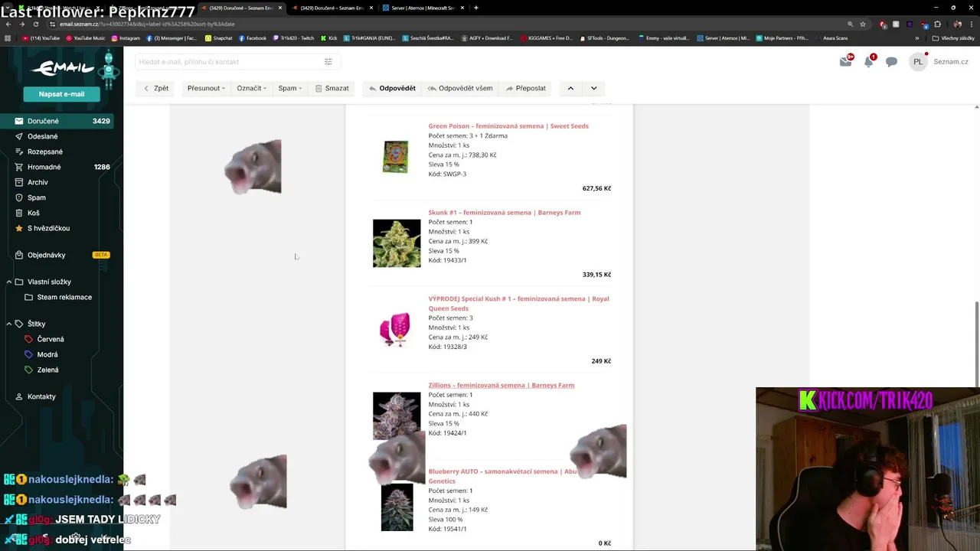The image size is (980, 551).
Task: Reload the page in browser
Action: (36, 24)
